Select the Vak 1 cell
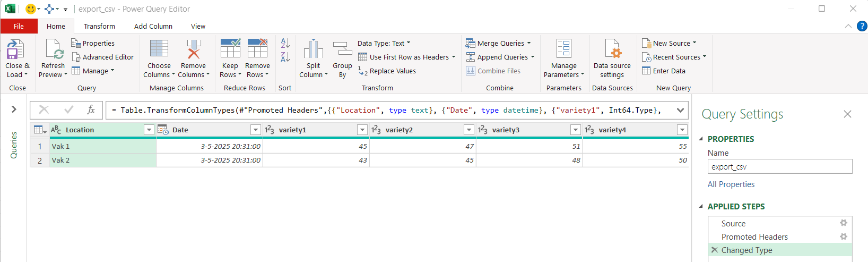868x262 pixels. pyautogui.click(x=103, y=146)
